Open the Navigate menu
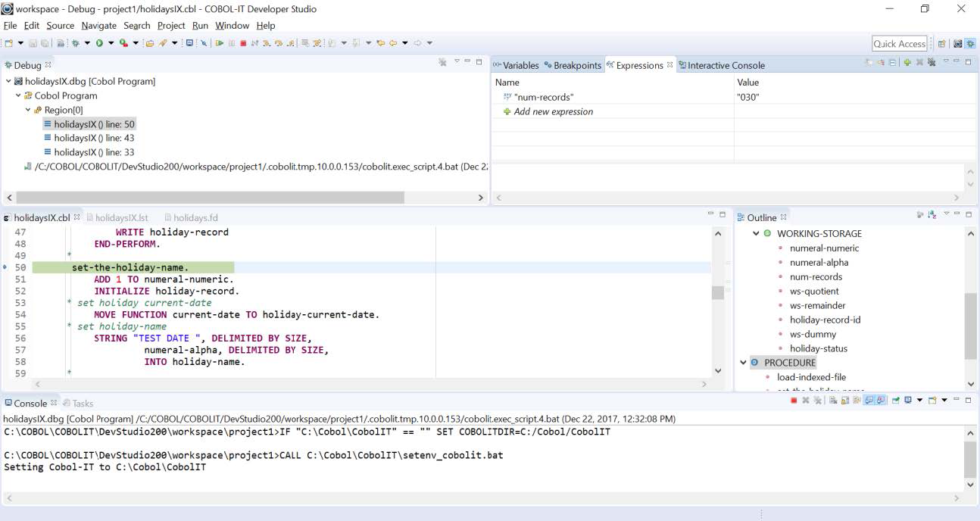980x521 pixels. click(x=98, y=26)
